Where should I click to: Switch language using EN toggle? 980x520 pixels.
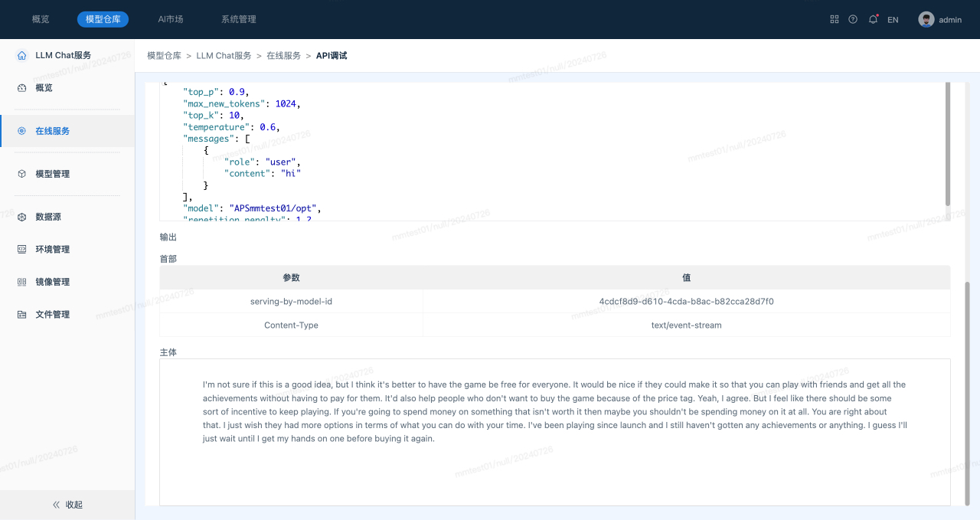point(893,20)
